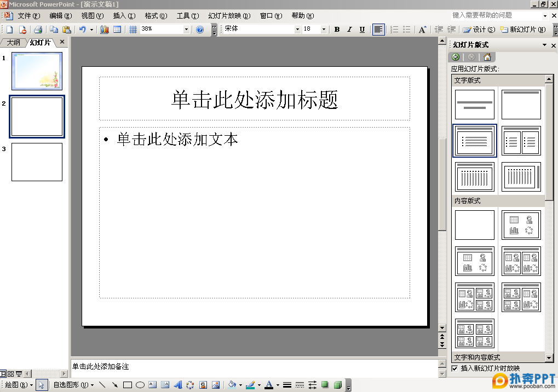Click the Copy icon

tap(54, 30)
